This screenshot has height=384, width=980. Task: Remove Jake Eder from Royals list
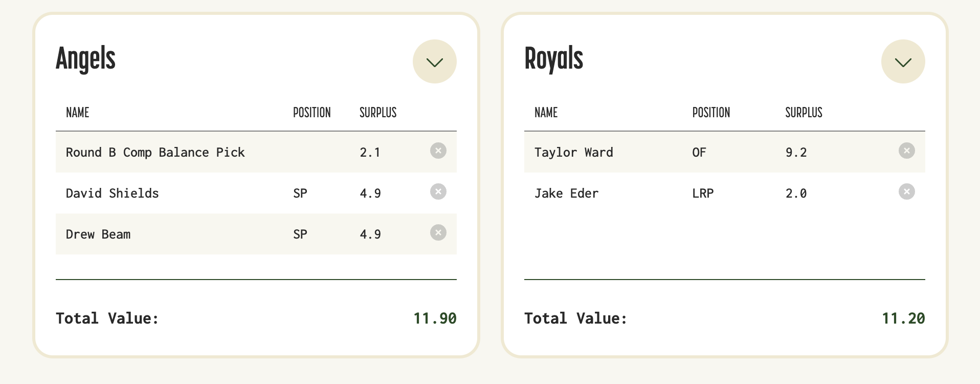(x=906, y=191)
